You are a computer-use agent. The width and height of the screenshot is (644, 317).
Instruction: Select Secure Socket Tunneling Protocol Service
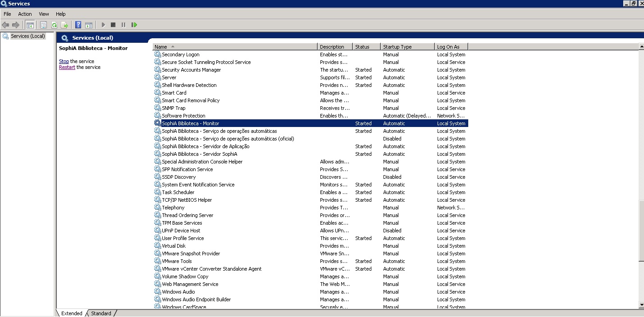[x=311, y=62]
